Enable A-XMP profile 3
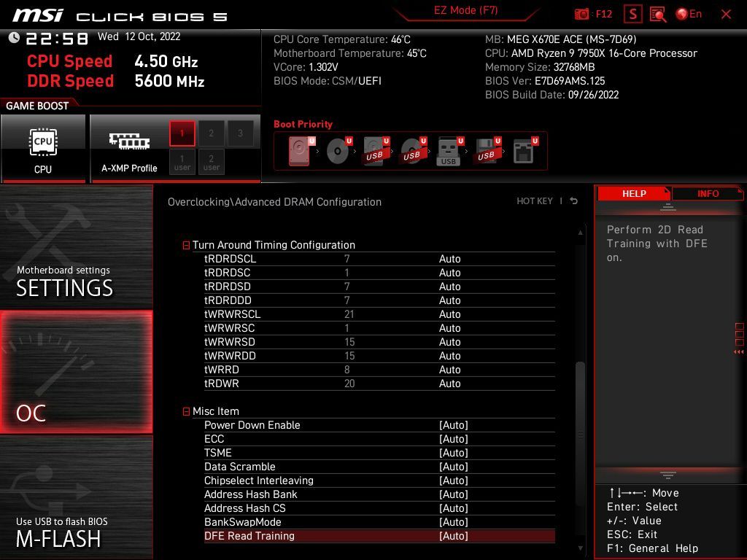This screenshot has height=560, width=747. click(240, 133)
